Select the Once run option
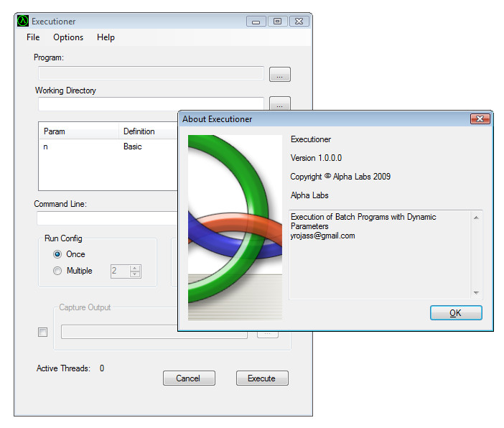This screenshot has width=504, height=428. click(x=69, y=254)
